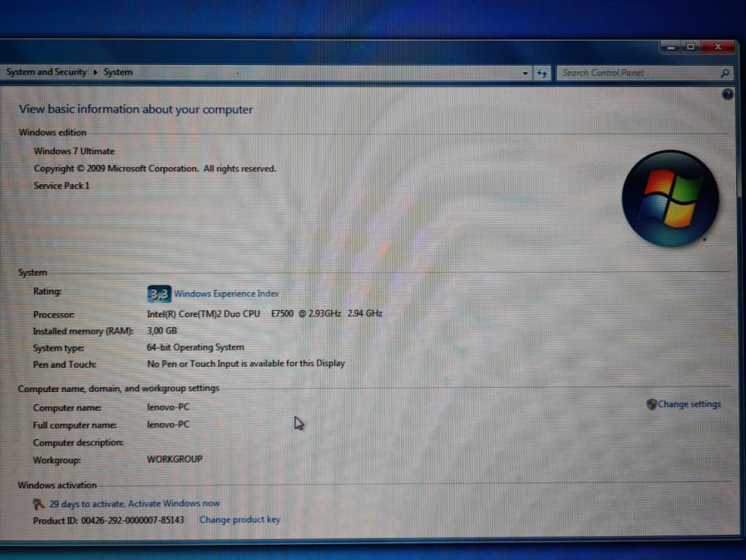Click the vertical scrollbar thumb
The image size is (746, 560).
740,143
